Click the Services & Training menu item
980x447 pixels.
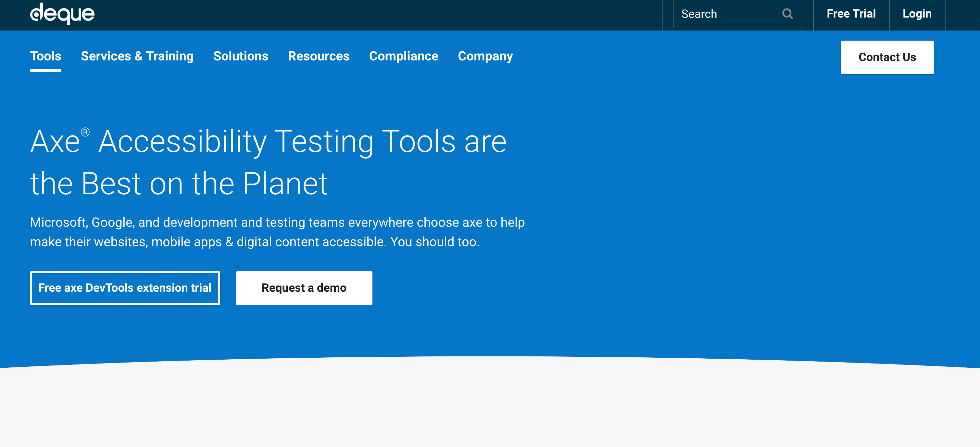coord(137,56)
